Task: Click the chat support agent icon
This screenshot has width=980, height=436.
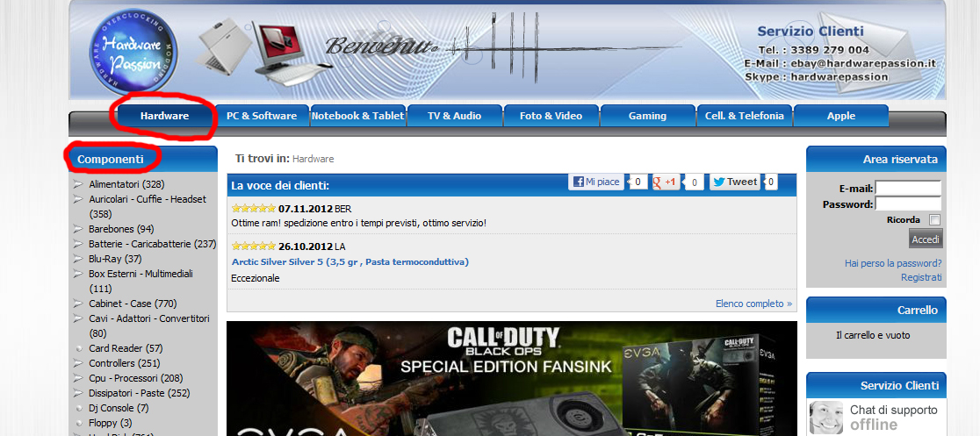Action: pos(826,418)
